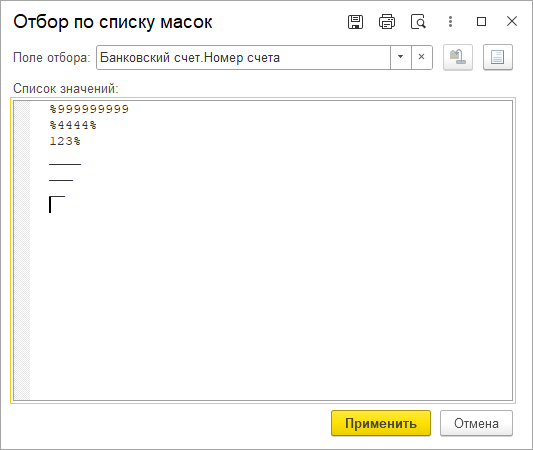Place cursor on line 123%
Screen dimensions: 533x450
(65, 141)
